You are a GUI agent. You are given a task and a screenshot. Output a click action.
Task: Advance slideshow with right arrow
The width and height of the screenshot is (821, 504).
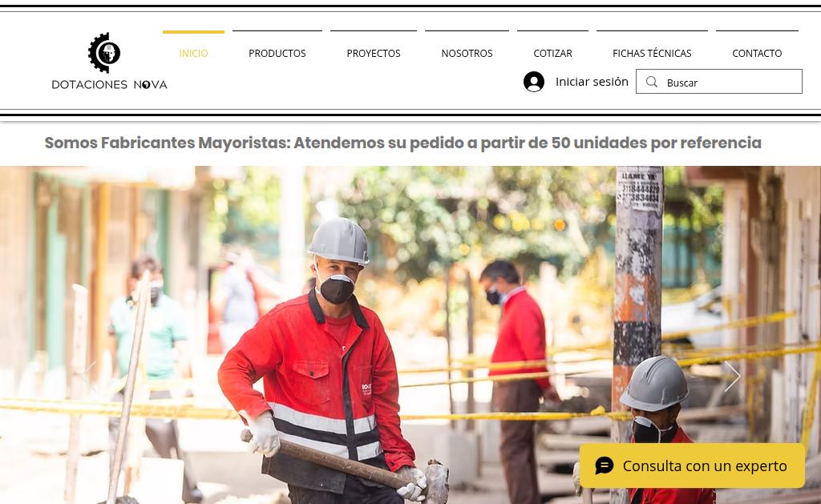click(x=732, y=376)
